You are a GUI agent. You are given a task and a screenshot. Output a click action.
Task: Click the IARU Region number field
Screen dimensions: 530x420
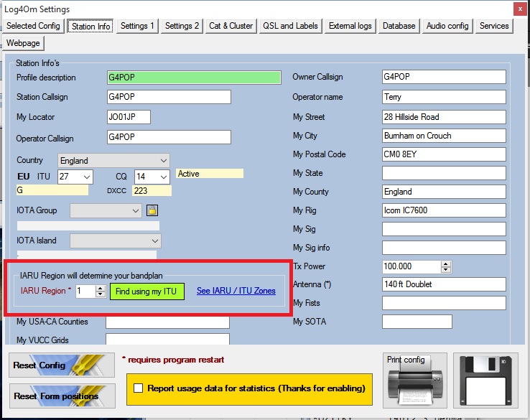[x=86, y=291]
